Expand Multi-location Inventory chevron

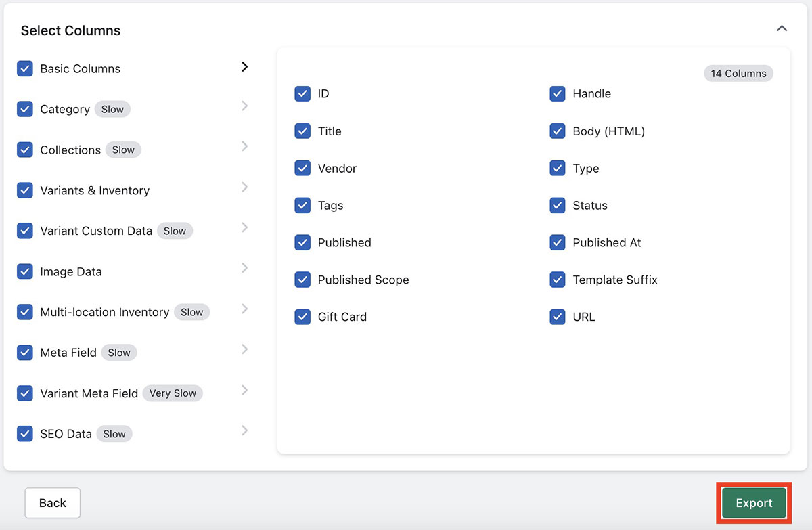(245, 309)
